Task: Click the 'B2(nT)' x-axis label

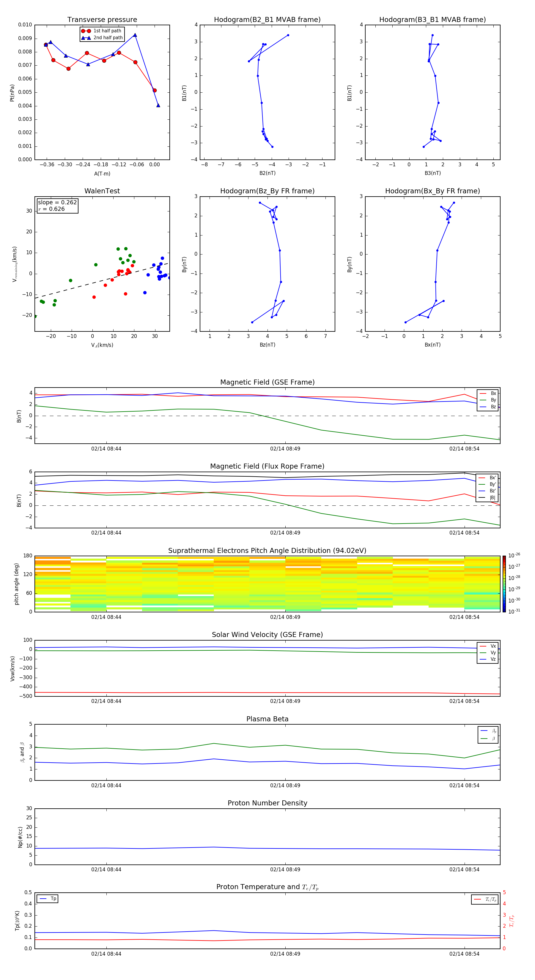Action: pyautogui.click(x=267, y=173)
